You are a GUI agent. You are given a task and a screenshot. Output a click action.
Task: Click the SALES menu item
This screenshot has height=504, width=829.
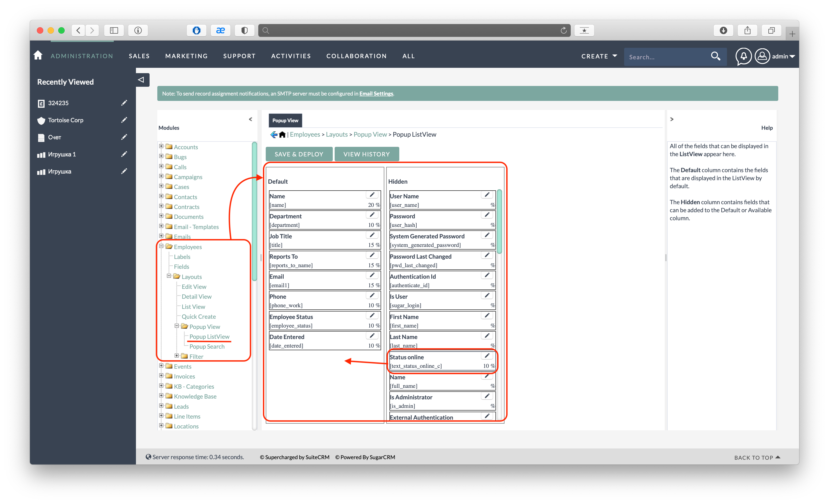(x=139, y=56)
